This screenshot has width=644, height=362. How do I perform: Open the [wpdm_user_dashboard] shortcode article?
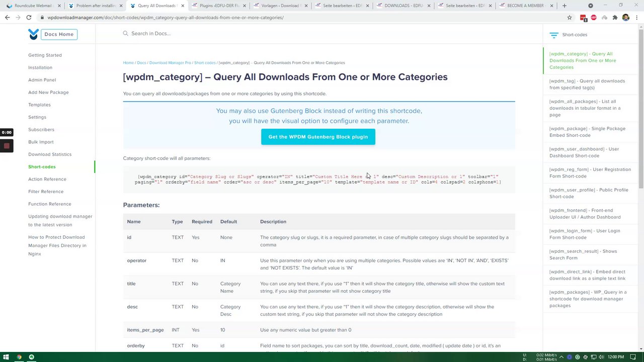[x=584, y=152]
